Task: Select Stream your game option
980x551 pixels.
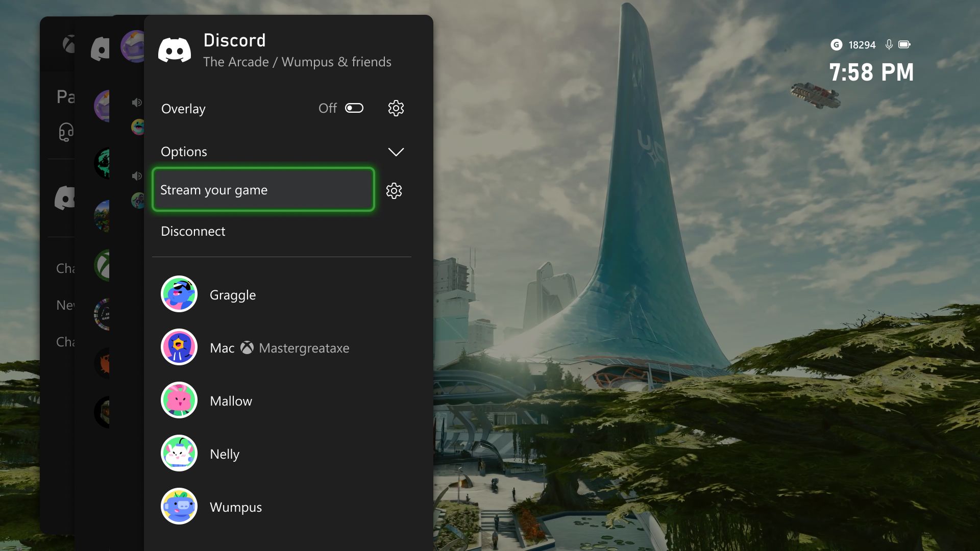Action: pos(262,190)
